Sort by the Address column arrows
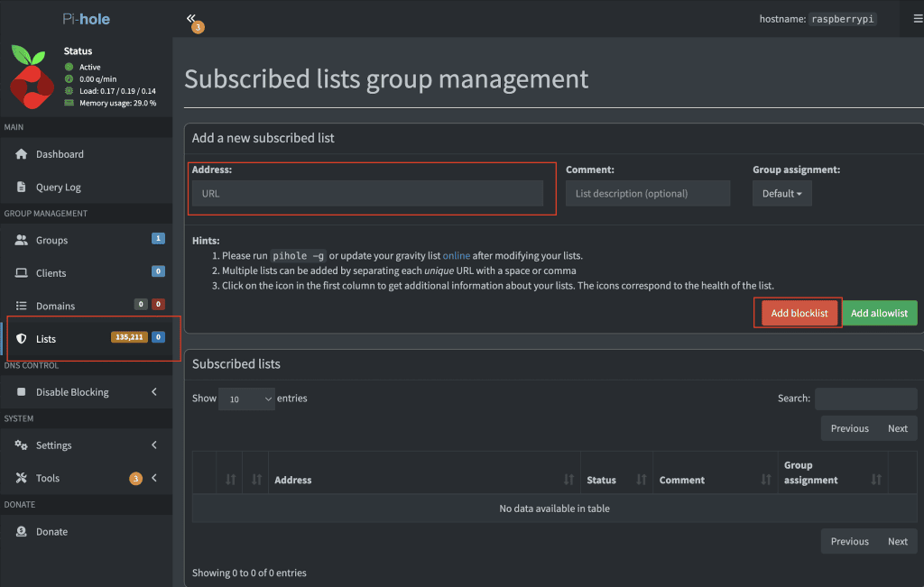The width and height of the screenshot is (924, 587). (x=568, y=480)
